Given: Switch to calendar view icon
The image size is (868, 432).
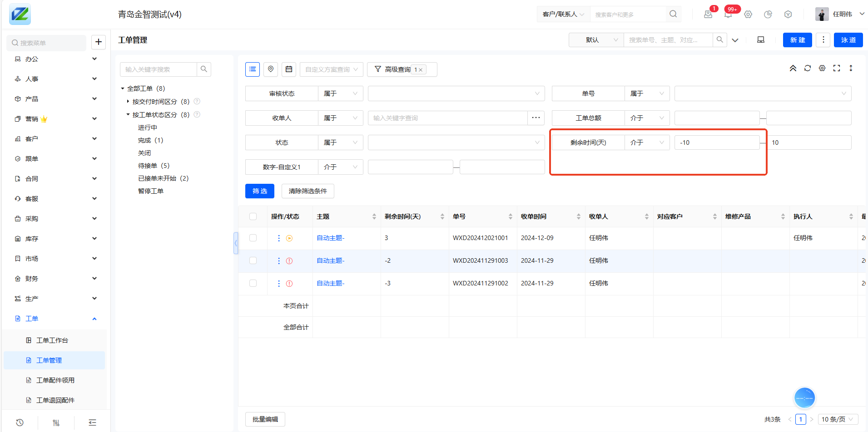Looking at the screenshot, I should pyautogui.click(x=289, y=69).
